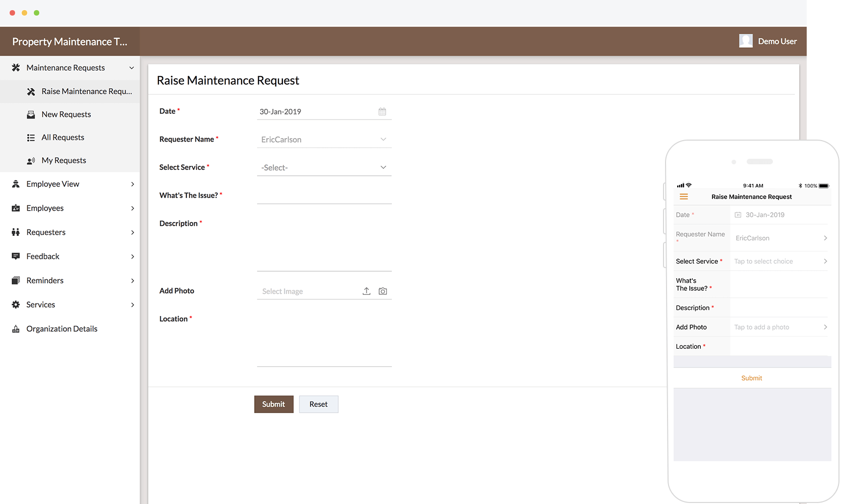The height and width of the screenshot is (504, 842).
Task: Click the yellow window minimize dot
Action: coord(24,13)
